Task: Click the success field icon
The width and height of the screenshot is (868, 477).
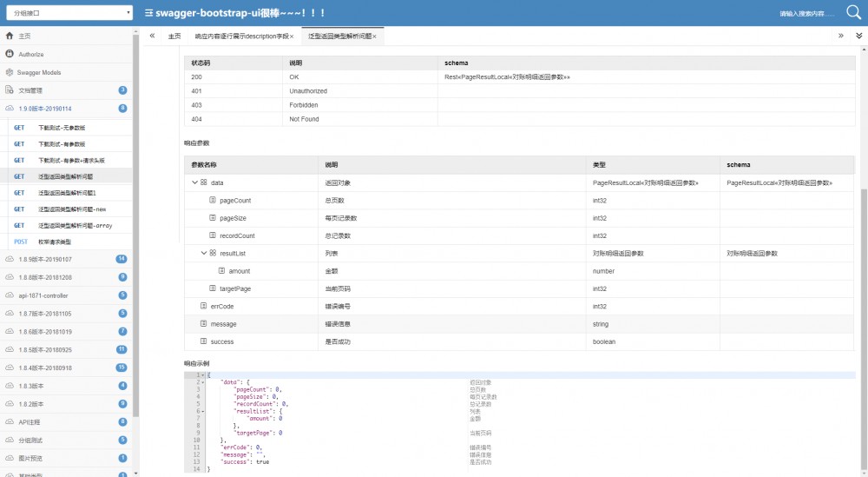Action: 204,341
